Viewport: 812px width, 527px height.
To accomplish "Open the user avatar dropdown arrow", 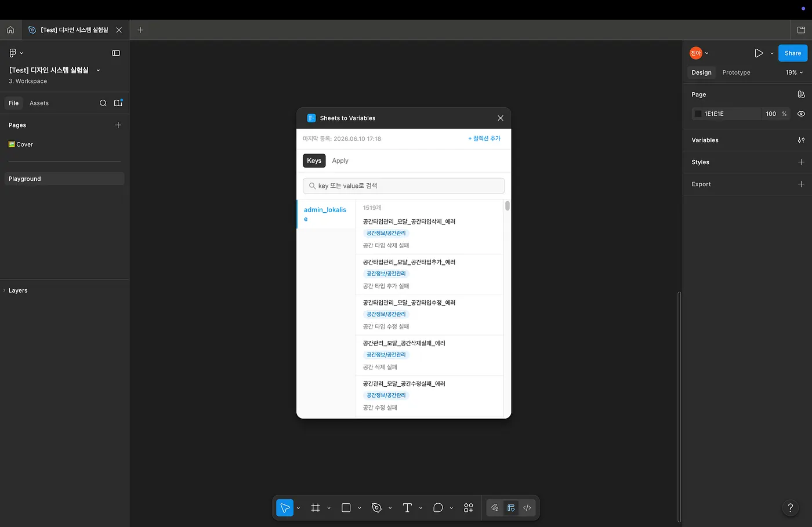I will (x=706, y=53).
